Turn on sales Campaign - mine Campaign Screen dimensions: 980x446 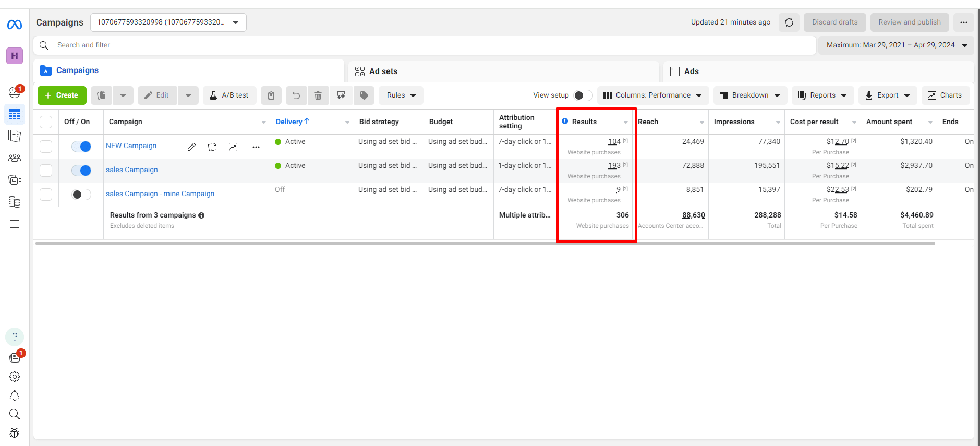click(x=81, y=195)
